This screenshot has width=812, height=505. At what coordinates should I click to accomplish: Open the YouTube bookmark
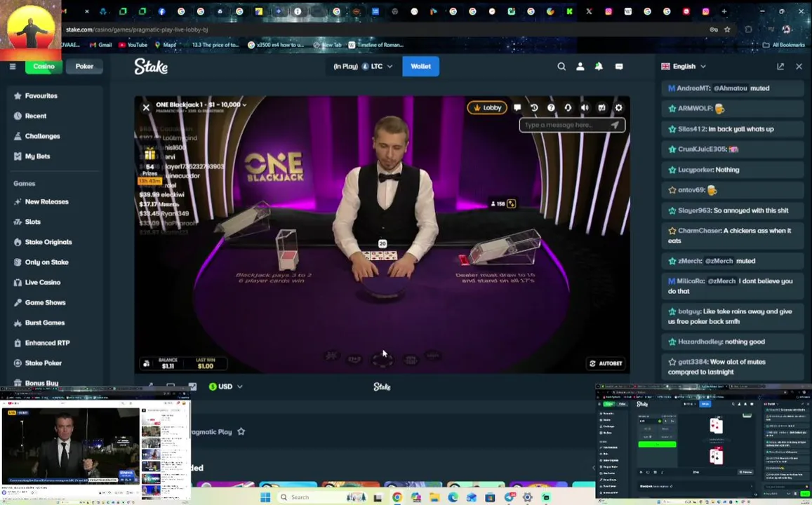133,45
